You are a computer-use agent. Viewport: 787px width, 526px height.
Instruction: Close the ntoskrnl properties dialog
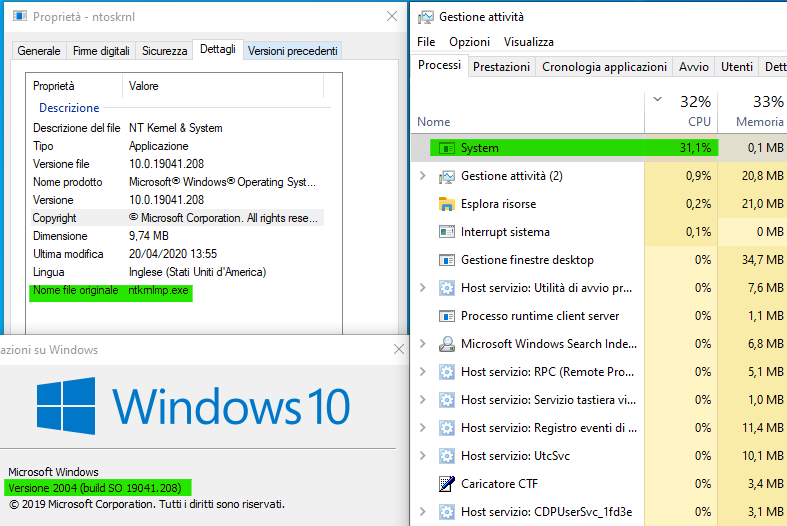(x=392, y=17)
